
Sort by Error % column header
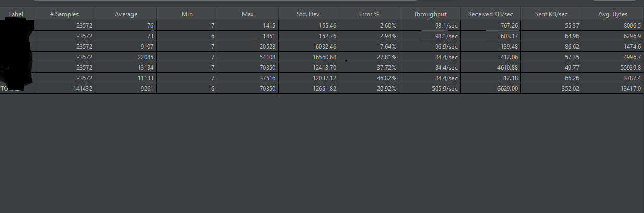click(369, 14)
